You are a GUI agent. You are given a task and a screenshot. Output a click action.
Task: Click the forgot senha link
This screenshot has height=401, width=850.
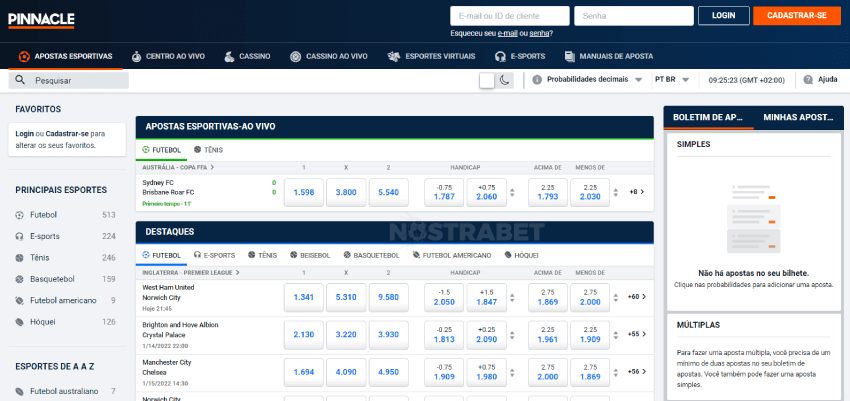tap(539, 34)
